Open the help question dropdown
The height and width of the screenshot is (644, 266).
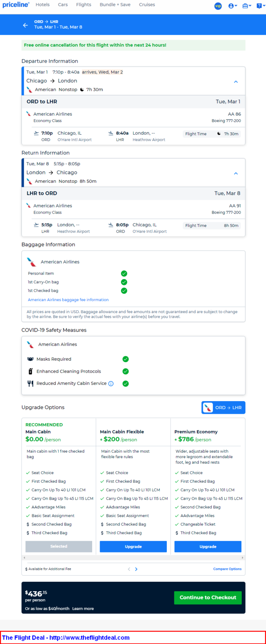coord(260,6)
